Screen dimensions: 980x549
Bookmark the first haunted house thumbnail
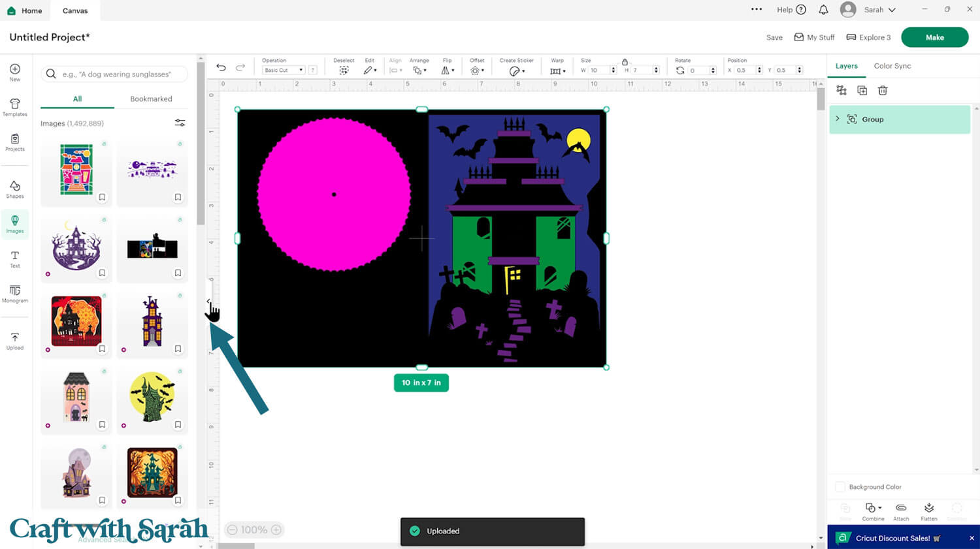coord(102,197)
